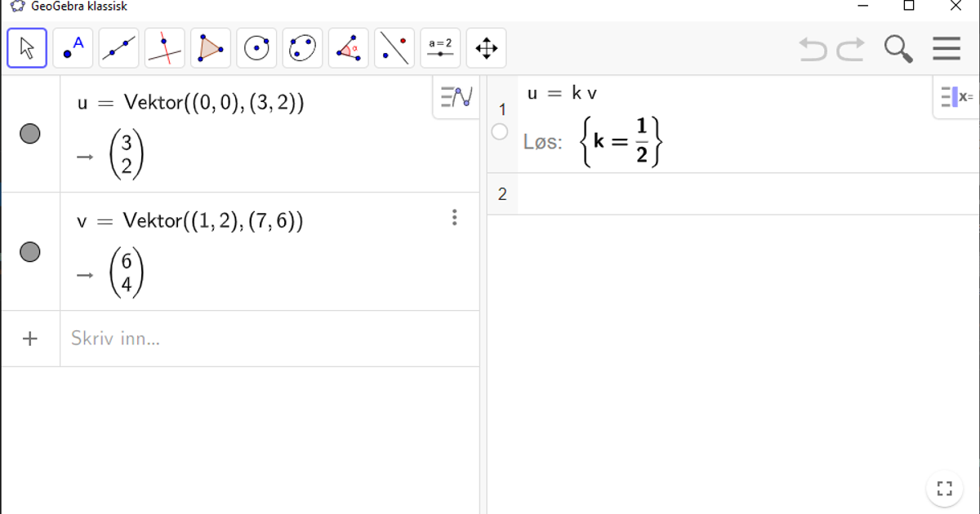980x514 pixels.
Task: Select the Line through two points tool
Action: [118, 48]
